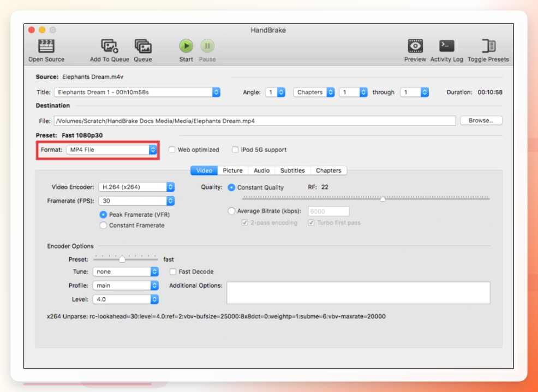Screen dimensions: 538x392
Task: Switch to the Audio tab
Action: click(x=261, y=171)
